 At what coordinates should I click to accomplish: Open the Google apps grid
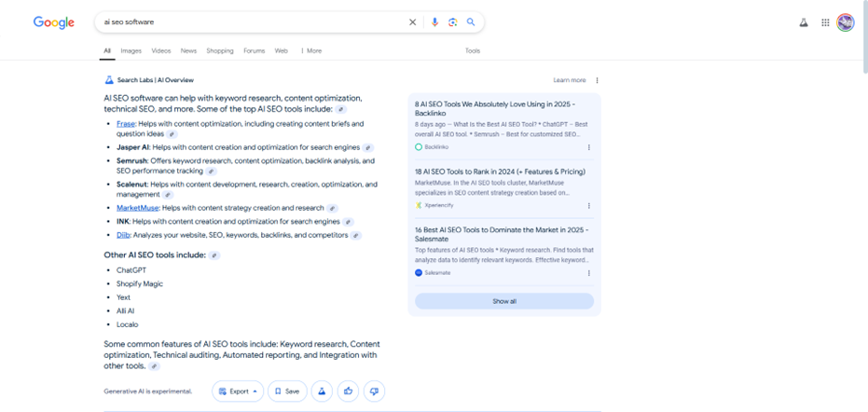pos(825,22)
